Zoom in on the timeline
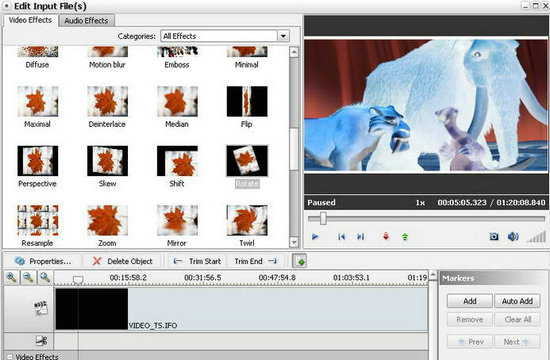550x360 pixels. point(12,278)
